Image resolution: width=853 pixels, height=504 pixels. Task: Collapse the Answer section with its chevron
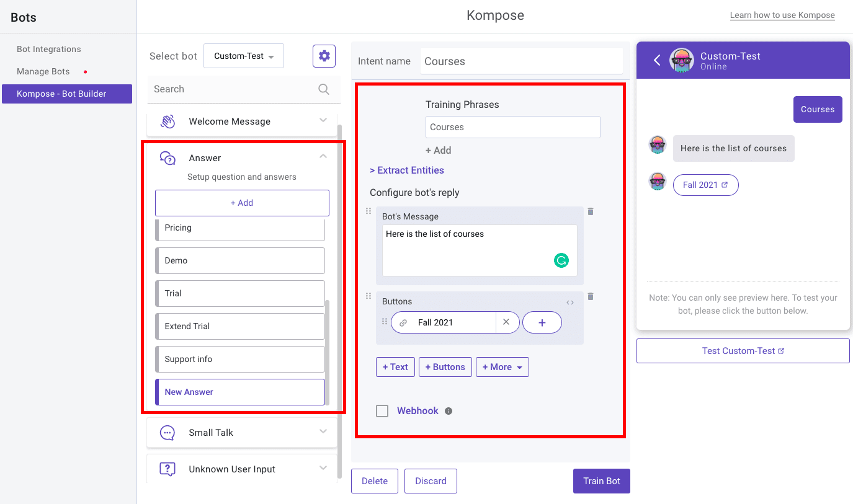[x=323, y=157]
